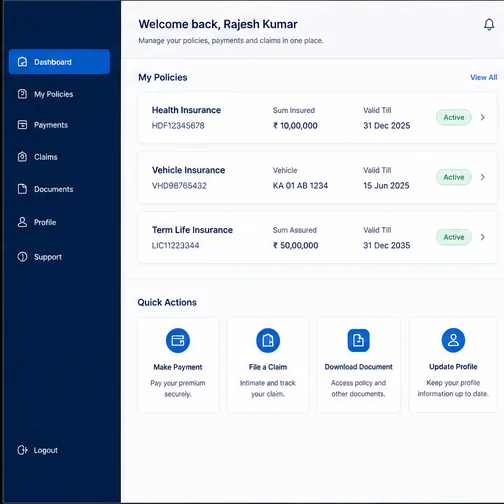Image resolution: width=504 pixels, height=504 pixels.
Task: Open the My Policies menu label
Action: coord(53,94)
